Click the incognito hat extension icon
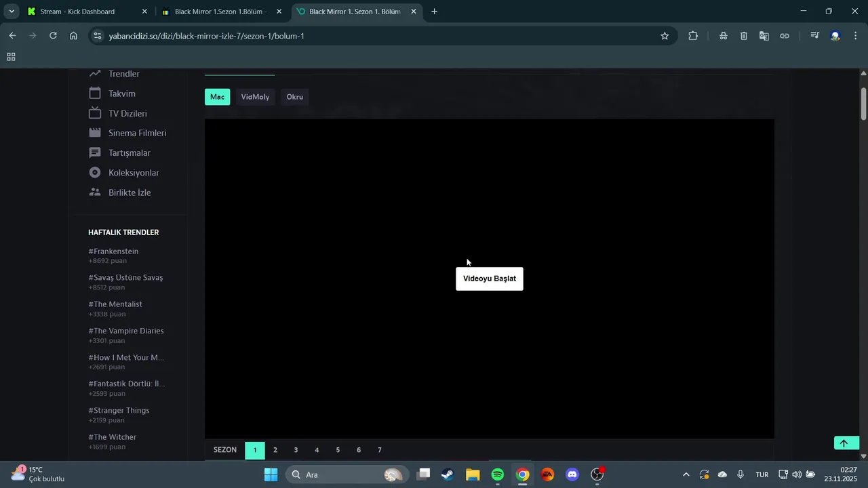868x488 pixels. coord(724,36)
